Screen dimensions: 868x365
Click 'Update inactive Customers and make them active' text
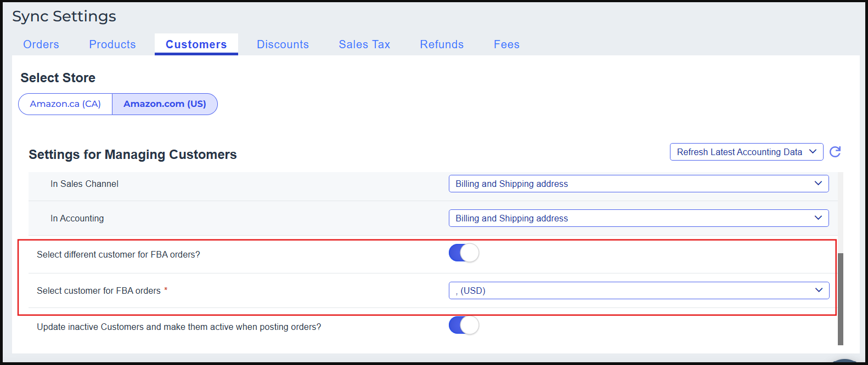[x=179, y=327]
